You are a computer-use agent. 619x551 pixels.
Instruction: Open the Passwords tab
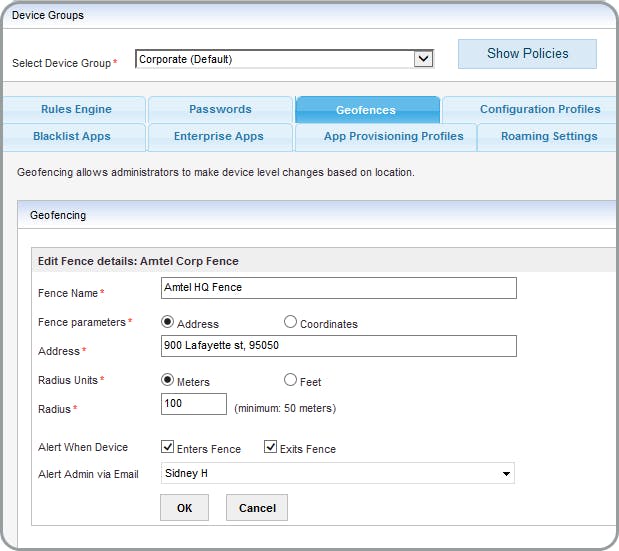tap(220, 110)
